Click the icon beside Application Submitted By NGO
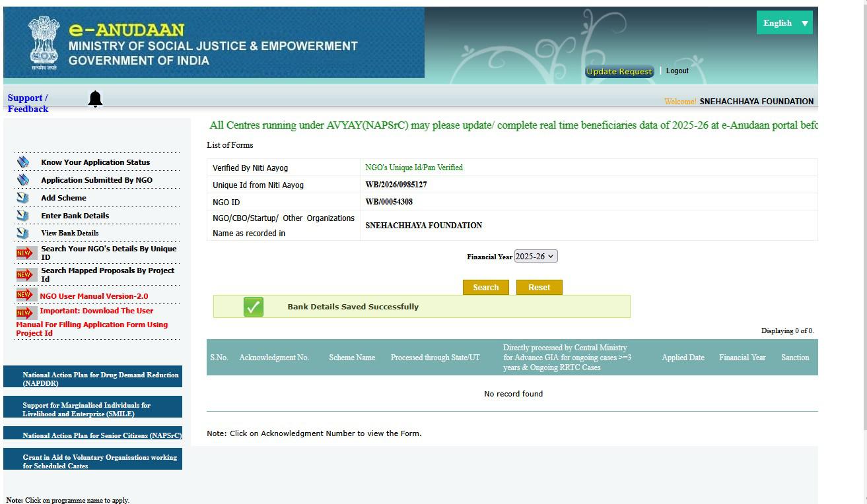 click(24, 179)
